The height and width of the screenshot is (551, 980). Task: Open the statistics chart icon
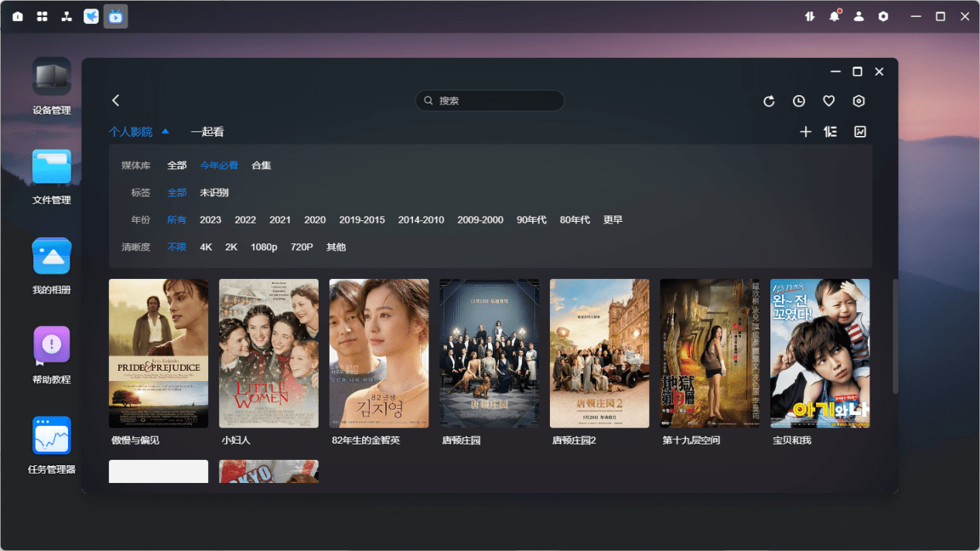(x=860, y=132)
